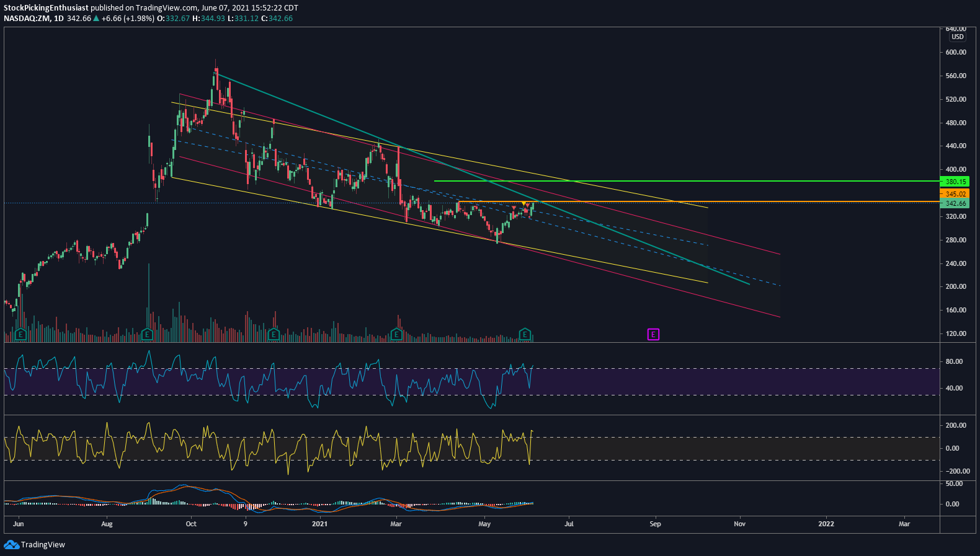Click the 40.00 level on RSI pane axis
Image resolution: width=980 pixels, height=556 pixels.
(954, 388)
